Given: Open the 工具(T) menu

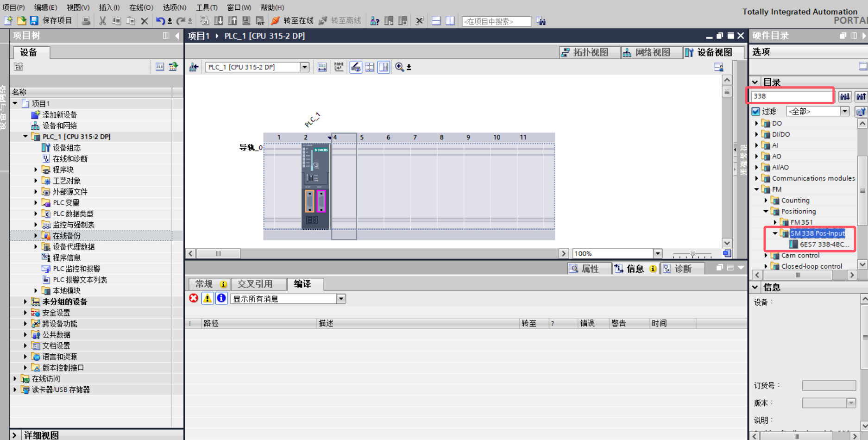Looking at the screenshot, I should pyautogui.click(x=207, y=7).
